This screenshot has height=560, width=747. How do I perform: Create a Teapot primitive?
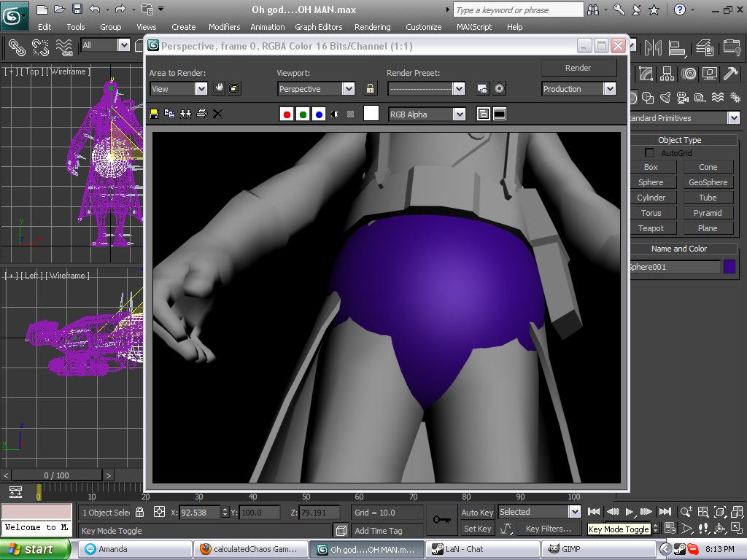coord(651,228)
